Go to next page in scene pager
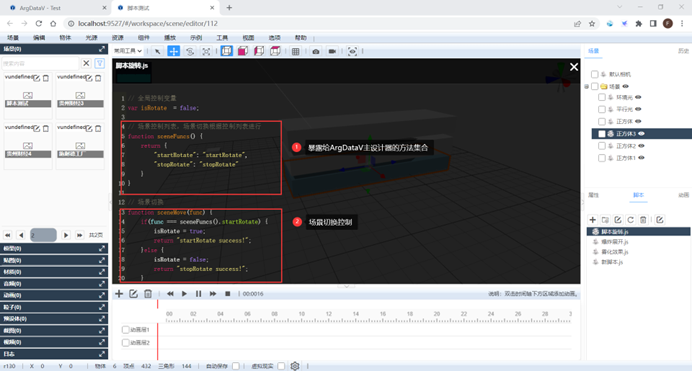This screenshot has height=371, width=692. [x=66, y=235]
